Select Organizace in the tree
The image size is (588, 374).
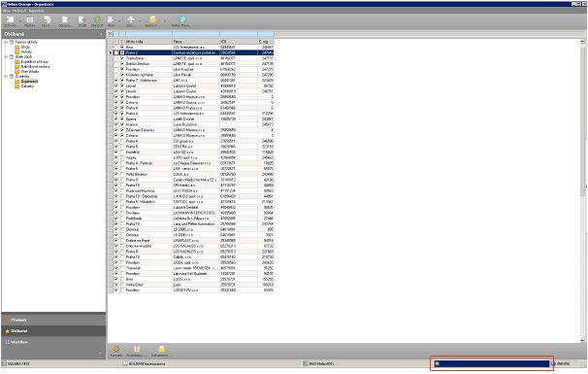point(29,81)
